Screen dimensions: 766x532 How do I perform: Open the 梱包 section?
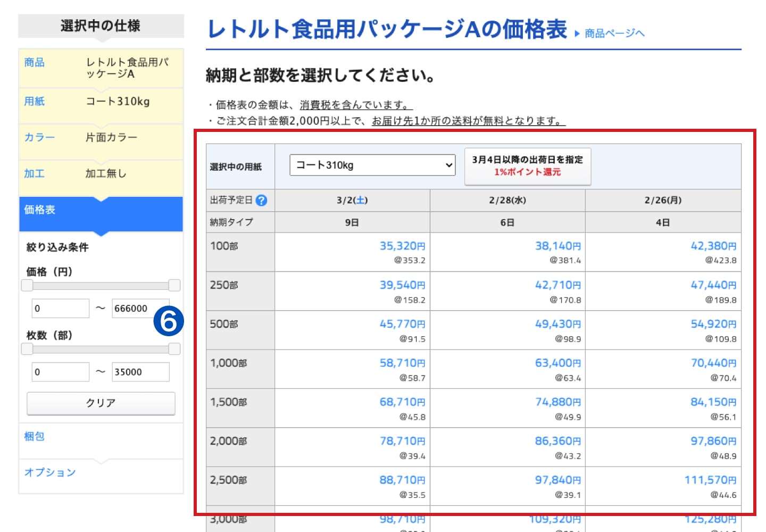click(35, 437)
